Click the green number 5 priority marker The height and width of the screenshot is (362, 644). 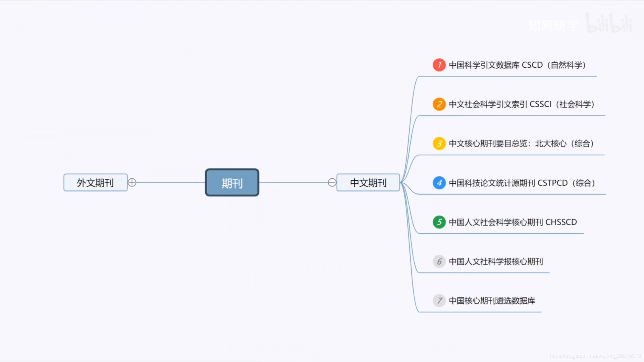[x=439, y=222]
